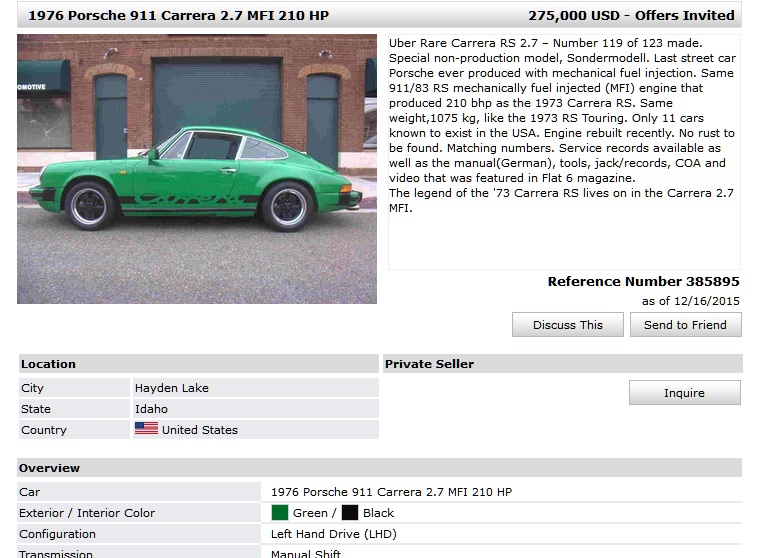Select the Private Seller section header
The width and height of the screenshot is (758, 558).
pos(563,364)
